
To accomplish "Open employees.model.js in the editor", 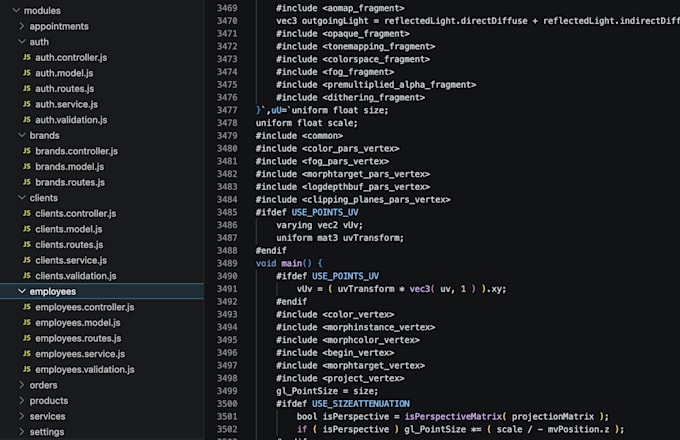I will click(x=78, y=323).
